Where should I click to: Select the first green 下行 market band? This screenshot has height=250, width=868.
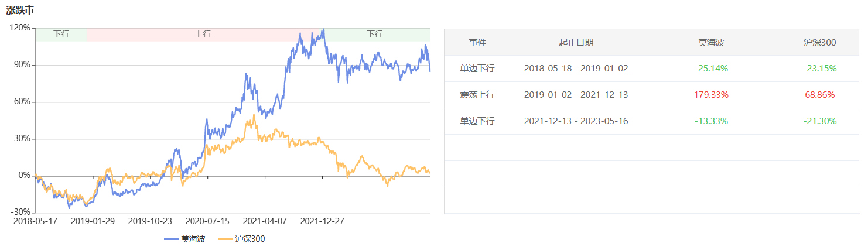pyautogui.click(x=61, y=34)
